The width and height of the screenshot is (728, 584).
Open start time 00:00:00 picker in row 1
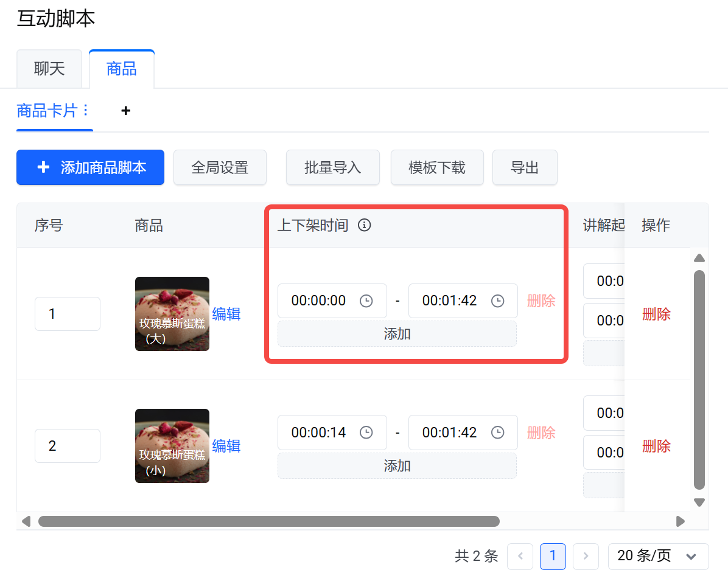coord(332,301)
